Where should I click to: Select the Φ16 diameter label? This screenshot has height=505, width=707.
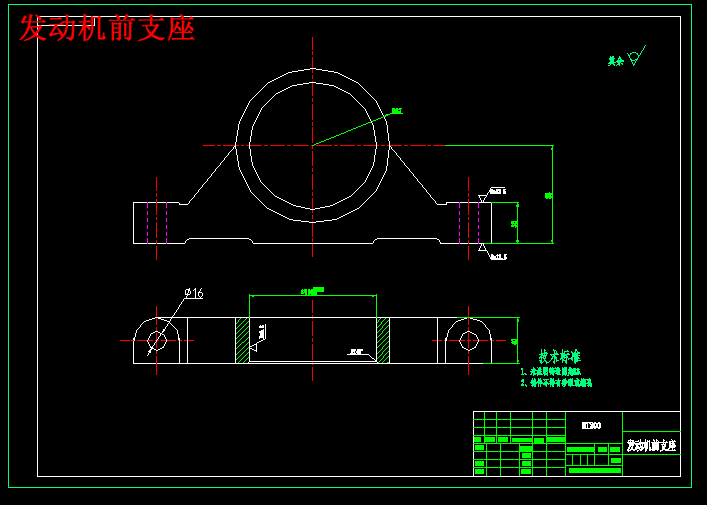point(194,293)
